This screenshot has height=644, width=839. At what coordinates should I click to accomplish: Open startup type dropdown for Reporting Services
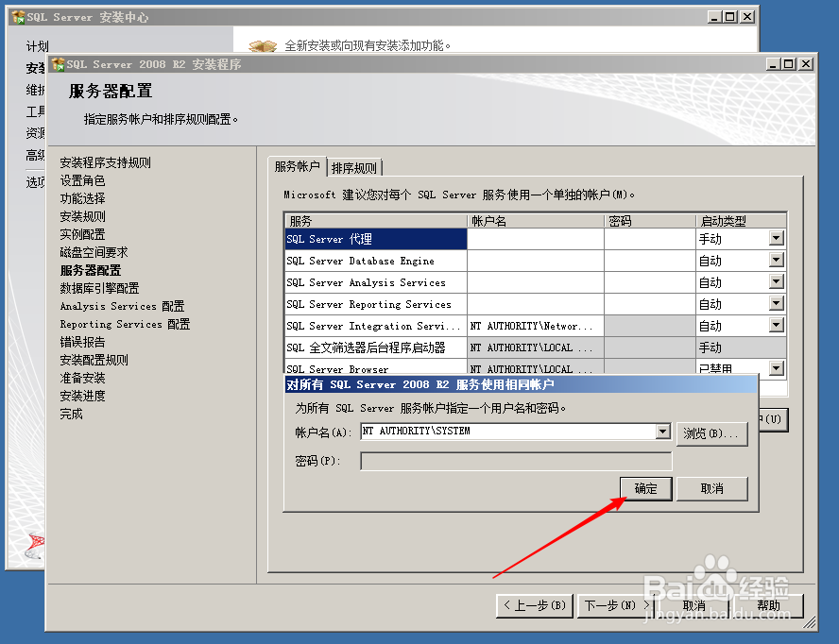pos(776,303)
